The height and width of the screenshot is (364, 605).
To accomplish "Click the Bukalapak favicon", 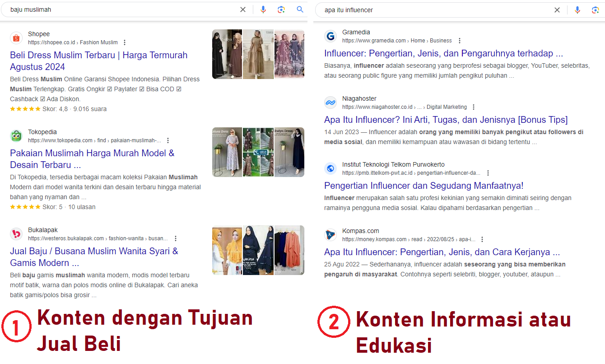I will pos(16,234).
